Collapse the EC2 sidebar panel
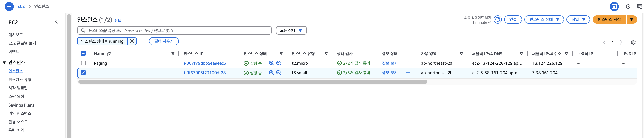 (57, 22)
